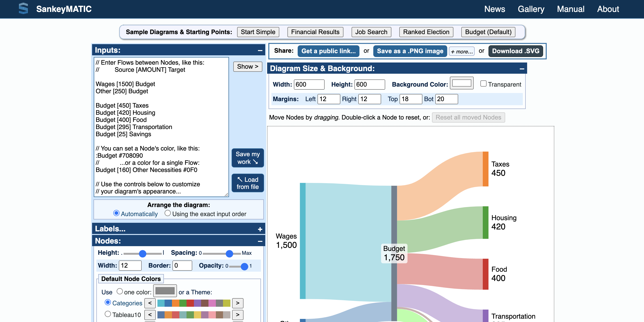Collapse the Diagram Size & Background panel

point(522,69)
